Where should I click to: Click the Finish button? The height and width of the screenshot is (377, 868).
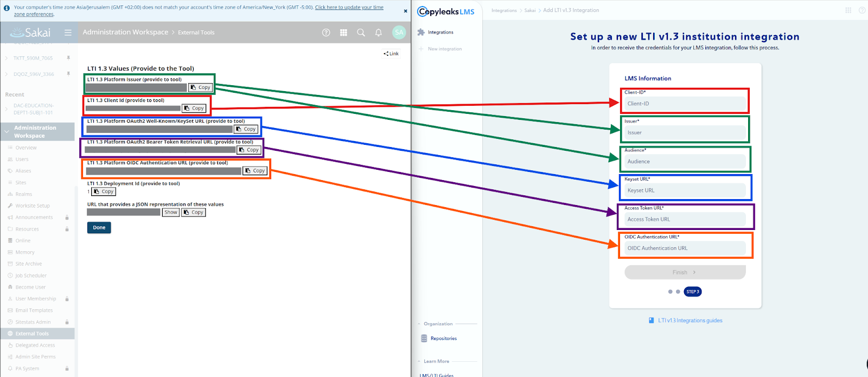685,272
